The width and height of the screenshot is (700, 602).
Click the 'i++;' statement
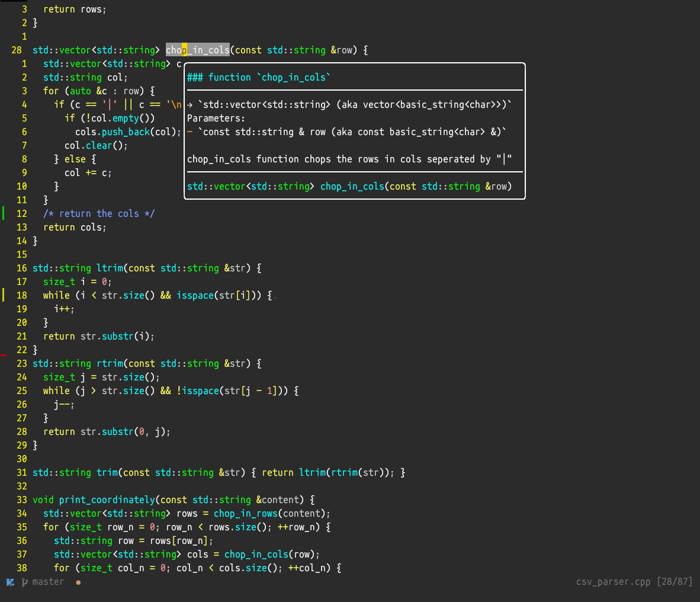point(64,309)
